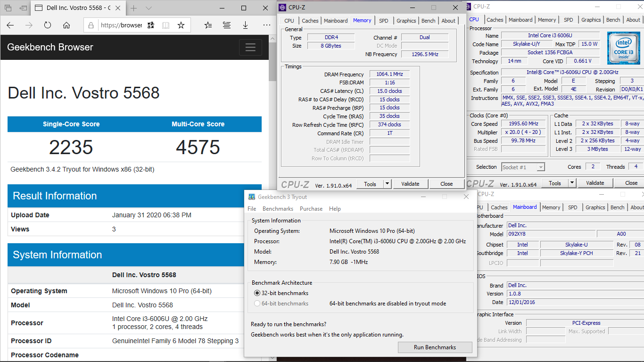Click CPU-Z icon in CPU window title
This screenshot has height=362, width=644.
[x=468, y=7]
